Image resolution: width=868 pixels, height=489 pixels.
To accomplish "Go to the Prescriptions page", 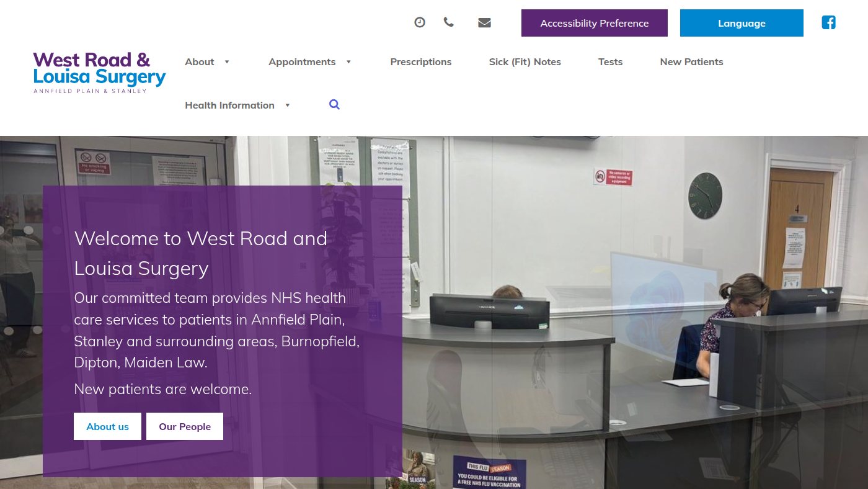I will pyautogui.click(x=421, y=62).
